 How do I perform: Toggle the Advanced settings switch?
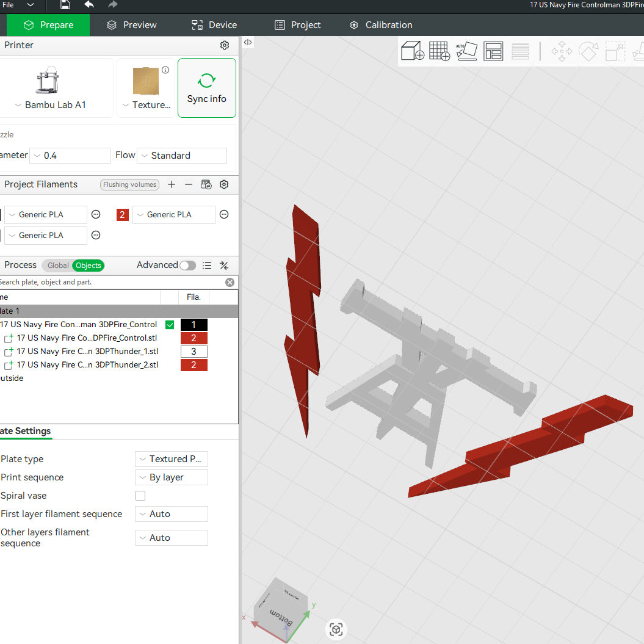(x=187, y=266)
